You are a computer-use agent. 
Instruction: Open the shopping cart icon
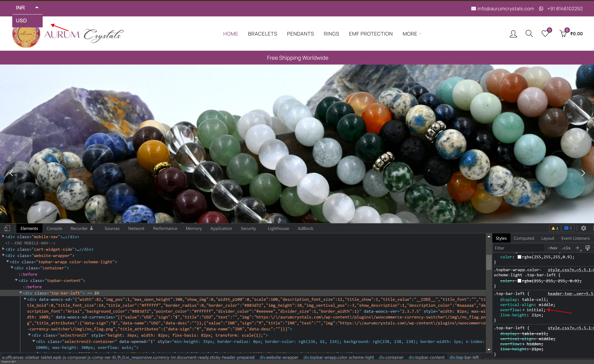tap(563, 33)
